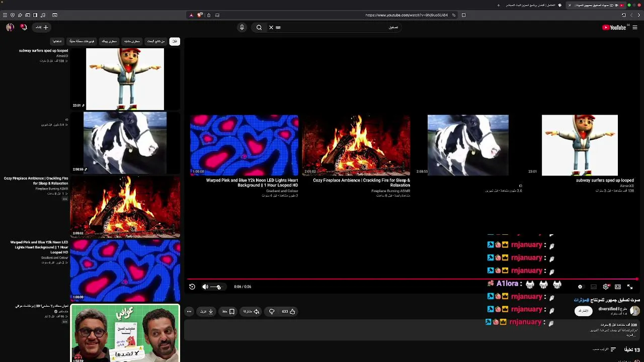The height and width of the screenshot is (362, 644).
Task: Play end-screen subway surfers video
Action: [x=580, y=145]
